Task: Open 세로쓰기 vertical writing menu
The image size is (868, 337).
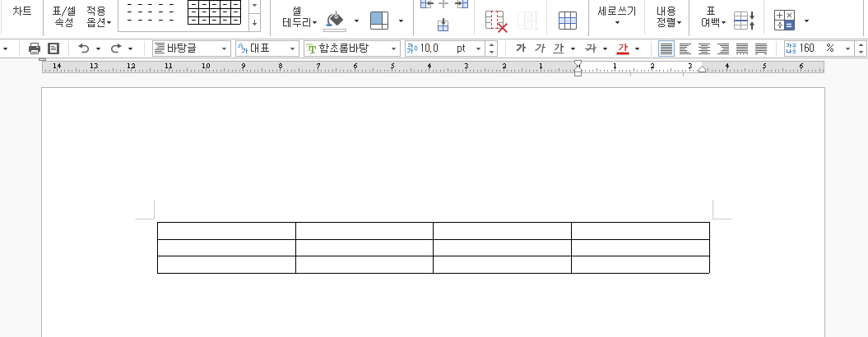Action: click(617, 16)
